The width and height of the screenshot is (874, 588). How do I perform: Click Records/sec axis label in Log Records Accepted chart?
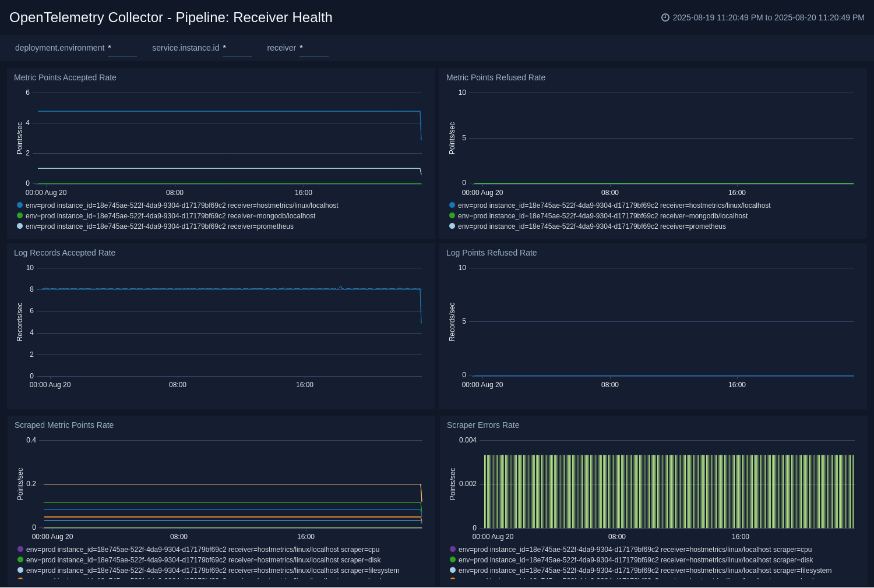20,322
